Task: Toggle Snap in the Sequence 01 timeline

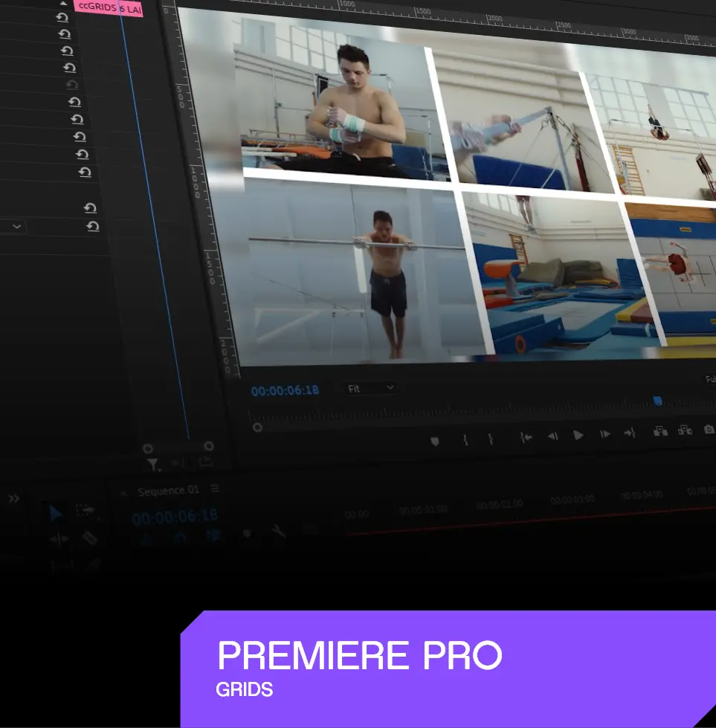Action: click(x=180, y=537)
